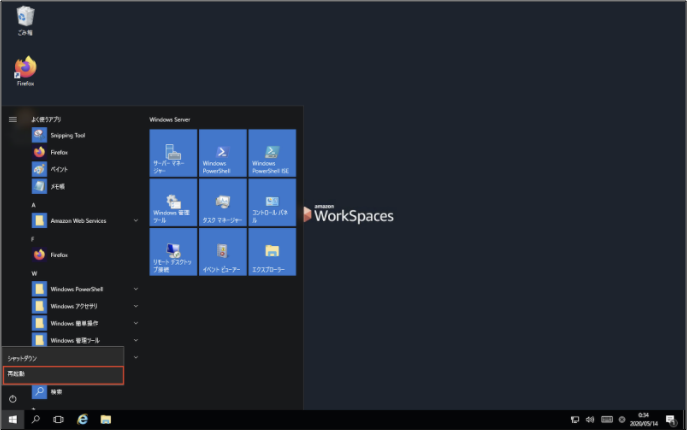Click the hamburger menu icon in Start
Viewport: 687px width, 430px height.
tap(13, 119)
